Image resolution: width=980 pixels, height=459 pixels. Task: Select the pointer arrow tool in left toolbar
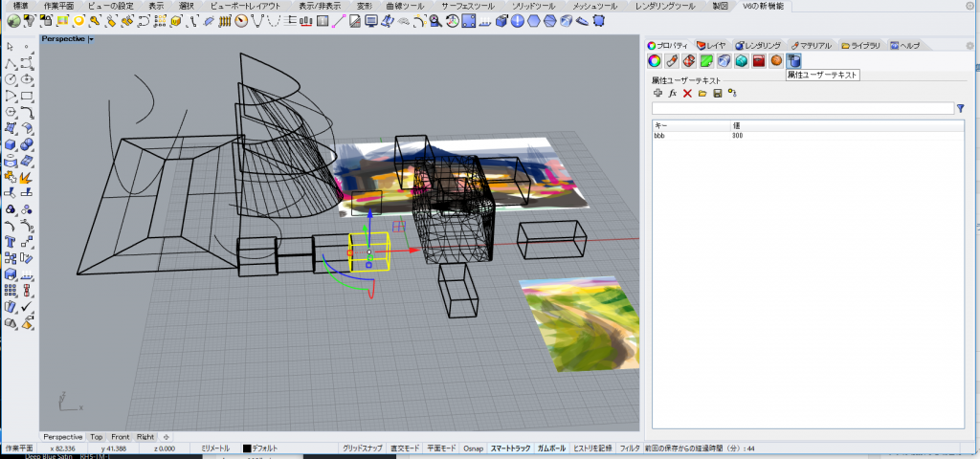click(x=11, y=45)
